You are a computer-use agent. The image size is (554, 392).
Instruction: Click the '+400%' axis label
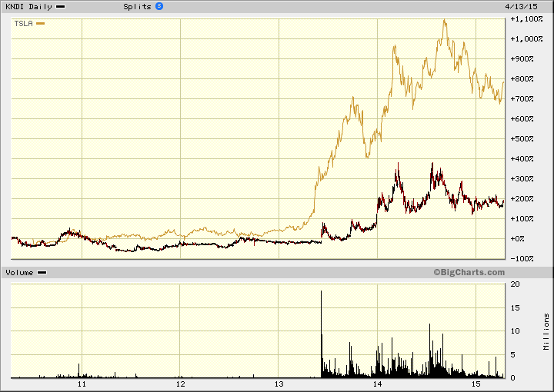[522, 159]
